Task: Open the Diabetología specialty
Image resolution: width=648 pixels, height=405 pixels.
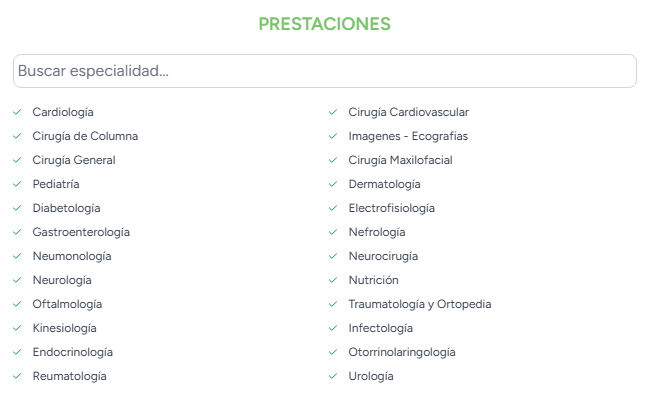Action: point(66,208)
